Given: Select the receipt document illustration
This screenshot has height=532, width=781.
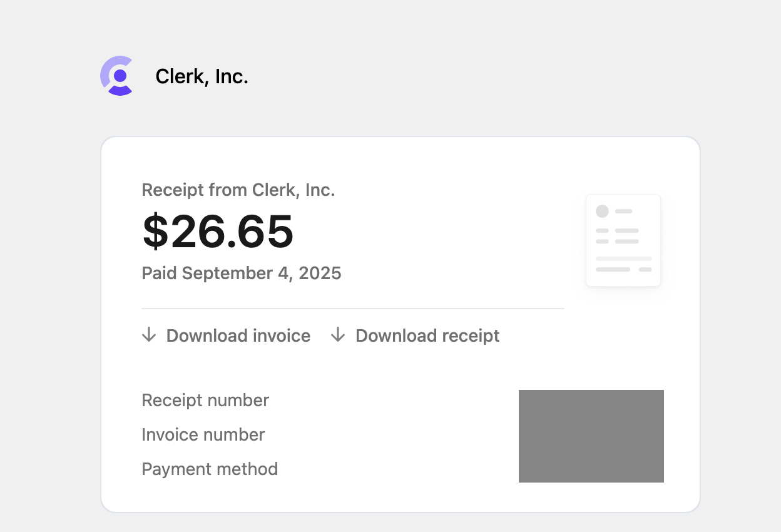Looking at the screenshot, I should 623,240.
